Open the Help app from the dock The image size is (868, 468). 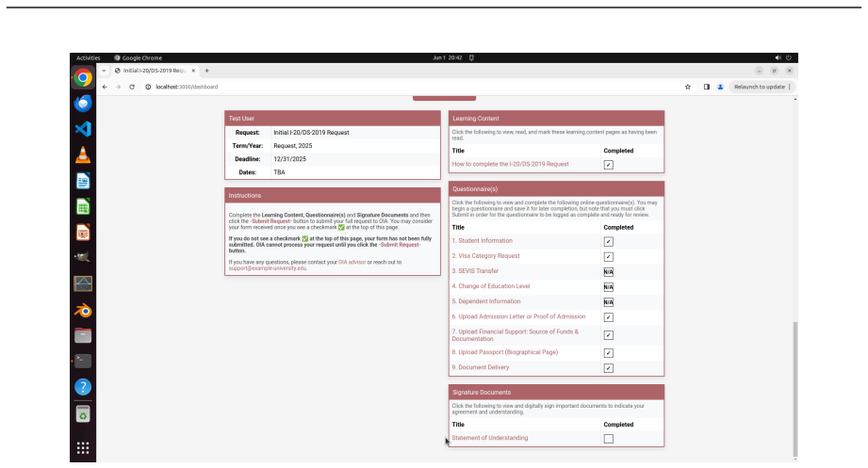point(83,387)
